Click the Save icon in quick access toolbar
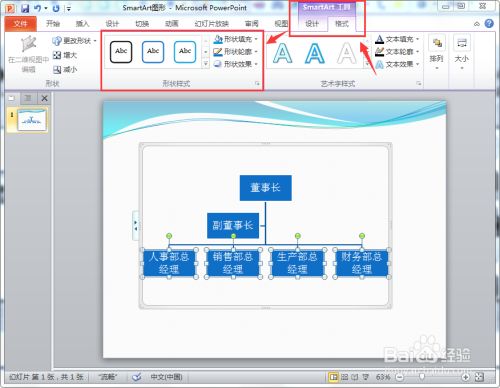 [x=25, y=8]
